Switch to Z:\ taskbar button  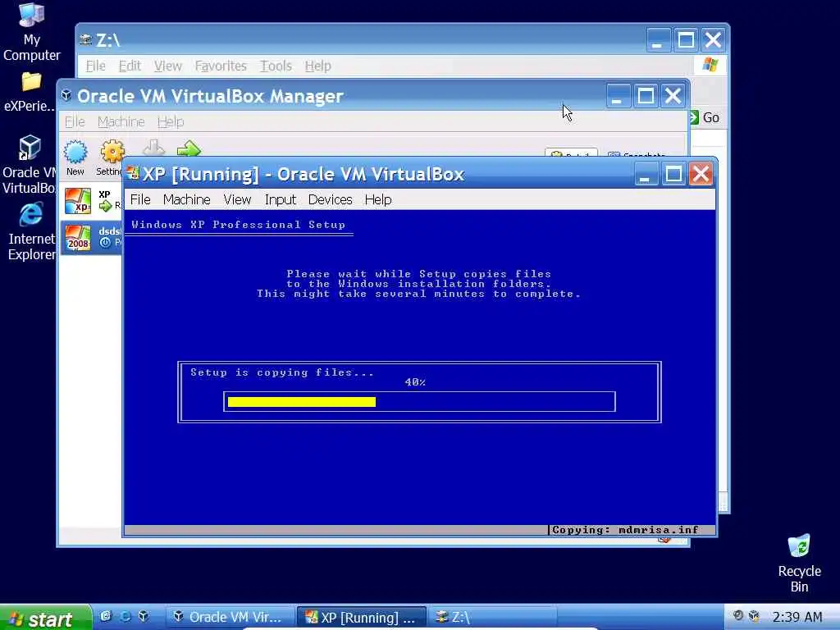click(x=493, y=617)
